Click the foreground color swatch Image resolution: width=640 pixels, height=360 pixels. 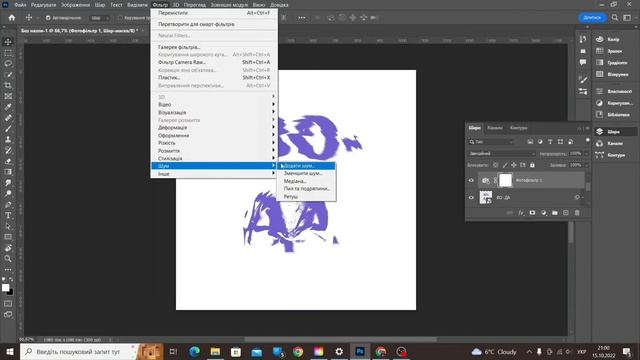[x=6, y=288]
